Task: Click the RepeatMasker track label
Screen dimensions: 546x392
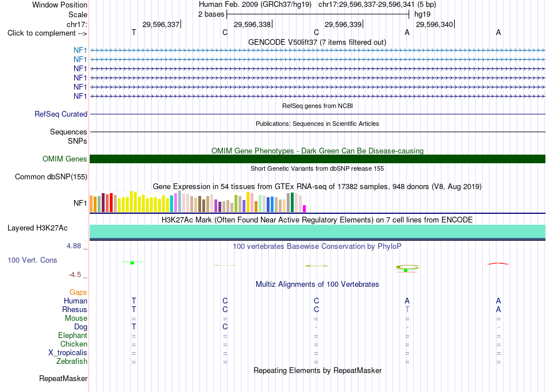Action: [x=63, y=378]
